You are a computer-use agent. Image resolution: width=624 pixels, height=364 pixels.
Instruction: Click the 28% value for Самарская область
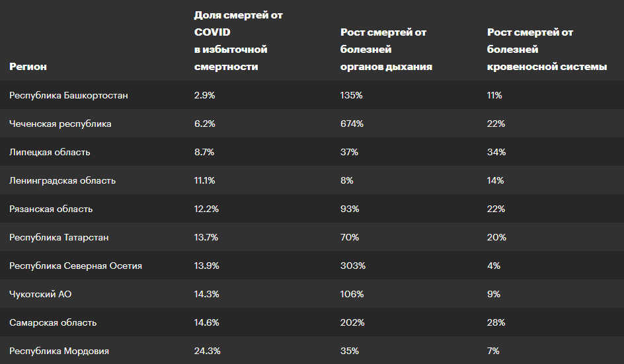point(496,322)
